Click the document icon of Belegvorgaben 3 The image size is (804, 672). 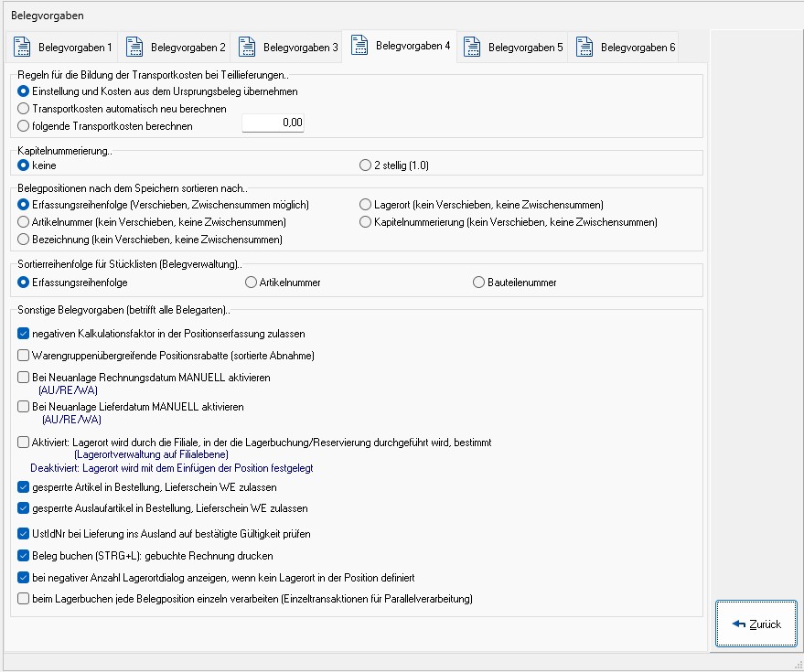click(x=247, y=47)
